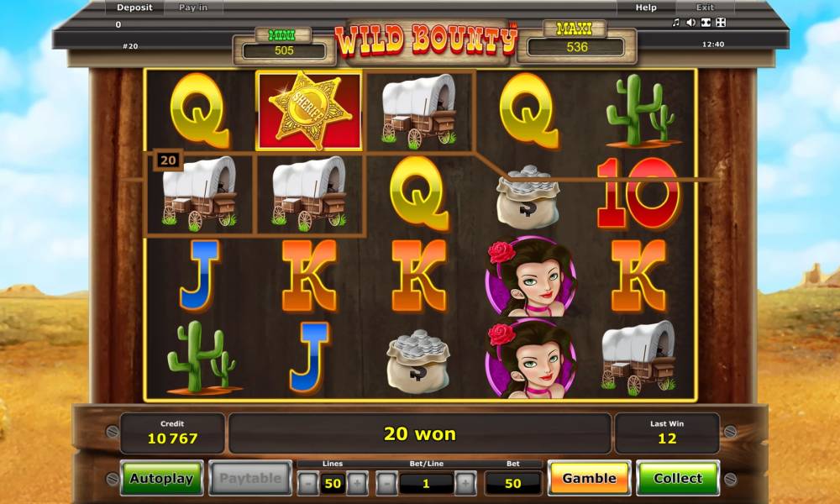Viewport: 840px width, 504px height.
Task: Increase Bet/Line with the plus button
Action: tap(465, 483)
